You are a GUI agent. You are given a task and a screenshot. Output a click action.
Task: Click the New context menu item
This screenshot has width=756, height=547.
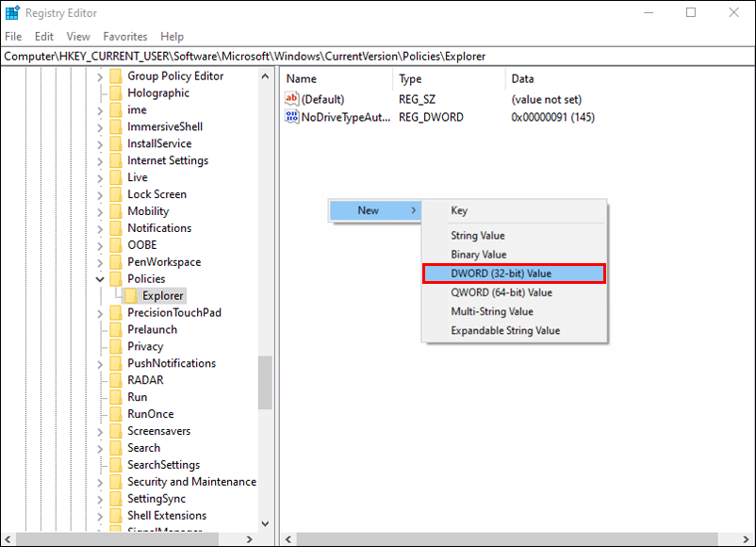pyautogui.click(x=375, y=210)
